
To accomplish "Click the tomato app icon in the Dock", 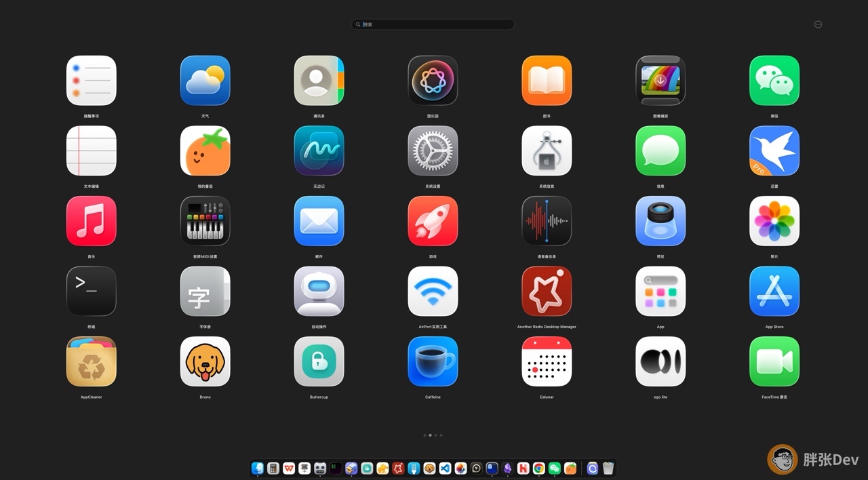I will pos(570,468).
